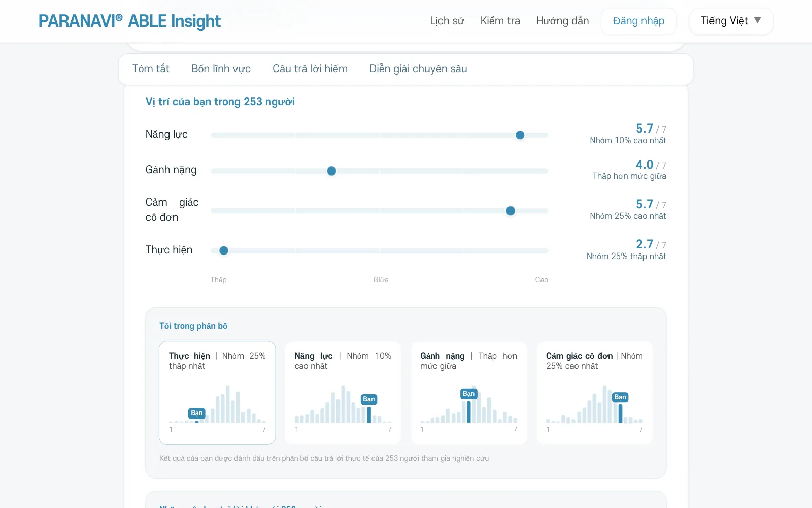Viewport: 812px width, 508px height.
Task: Select the Cảm giác cô đơn distribution card
Action: (594, 393)
